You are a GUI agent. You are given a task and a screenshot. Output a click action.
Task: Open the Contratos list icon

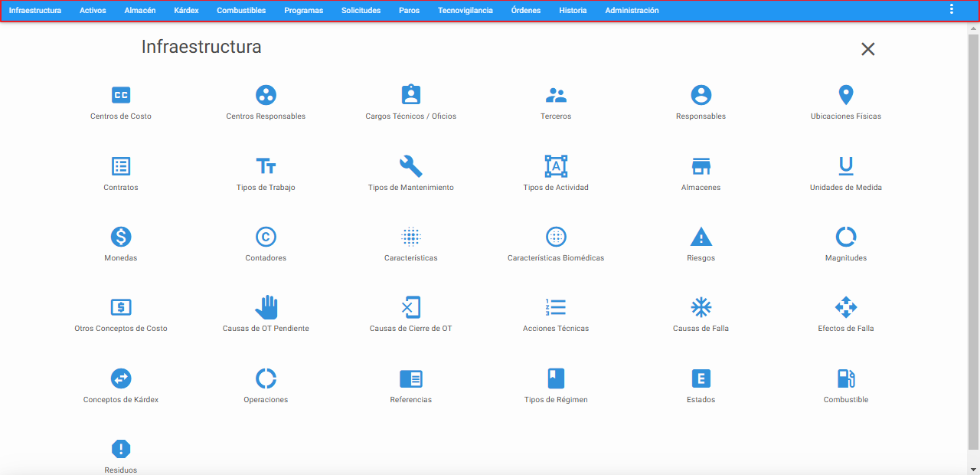pos(121,166)
